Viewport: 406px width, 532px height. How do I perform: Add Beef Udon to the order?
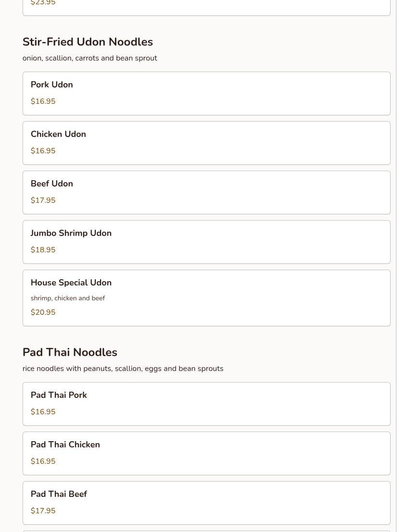click(x=206, y=192)
